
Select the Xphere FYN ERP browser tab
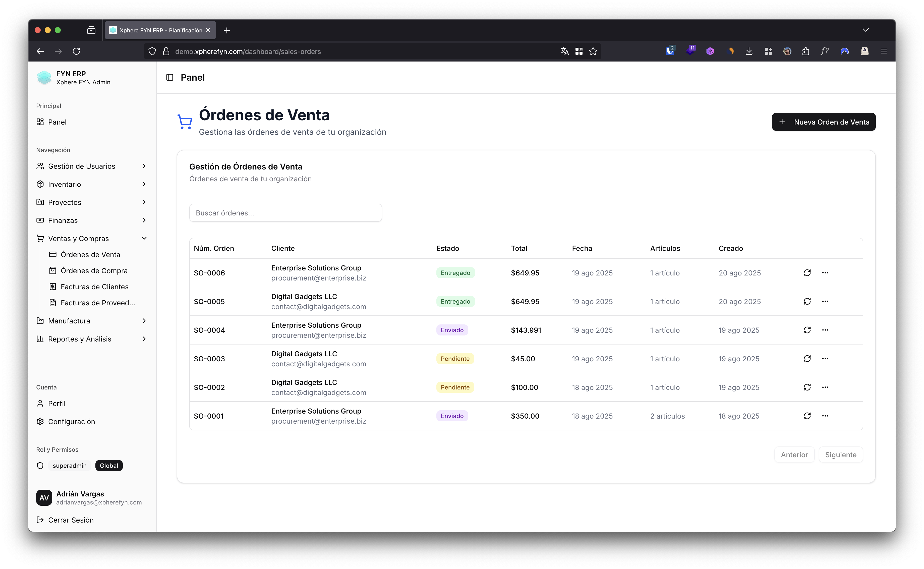pyautogui.click(x=158, y=30)
